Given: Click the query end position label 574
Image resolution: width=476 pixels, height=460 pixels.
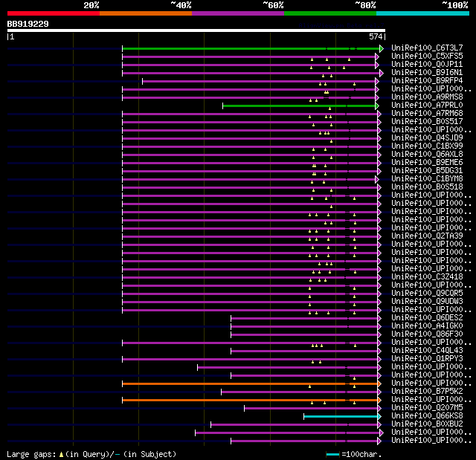Looking at the screenshot, I should [376, 36].
